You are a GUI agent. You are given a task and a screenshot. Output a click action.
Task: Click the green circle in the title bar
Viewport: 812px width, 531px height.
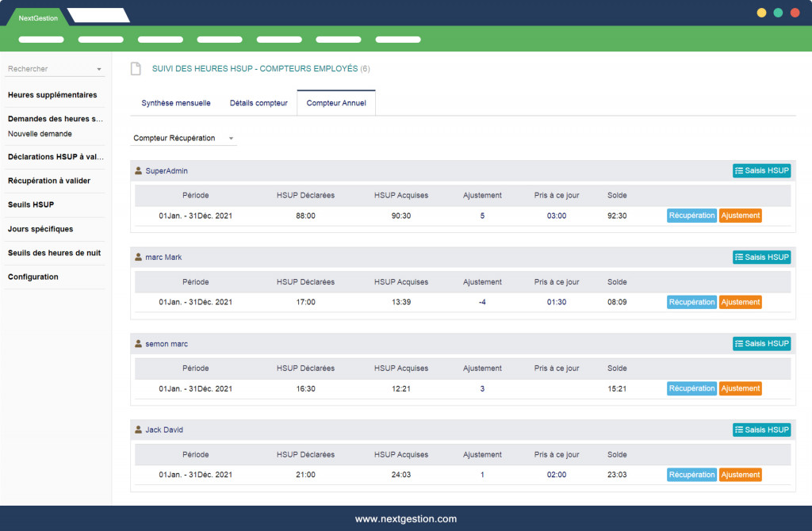click(x=778, y=13)
